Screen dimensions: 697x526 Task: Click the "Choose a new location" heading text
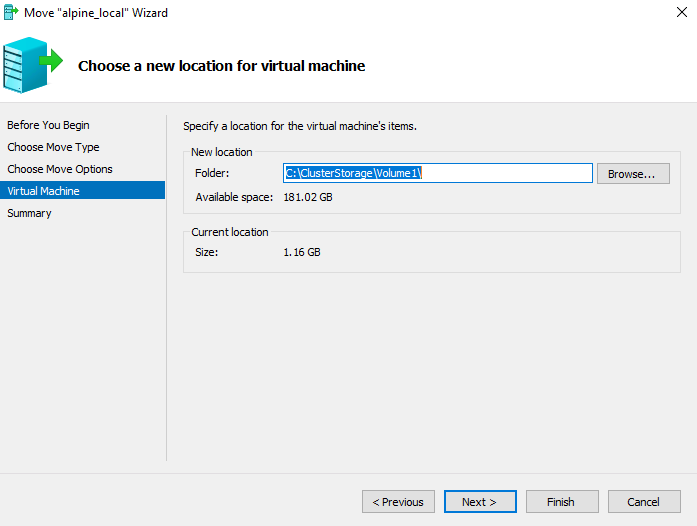pos(221,66)
